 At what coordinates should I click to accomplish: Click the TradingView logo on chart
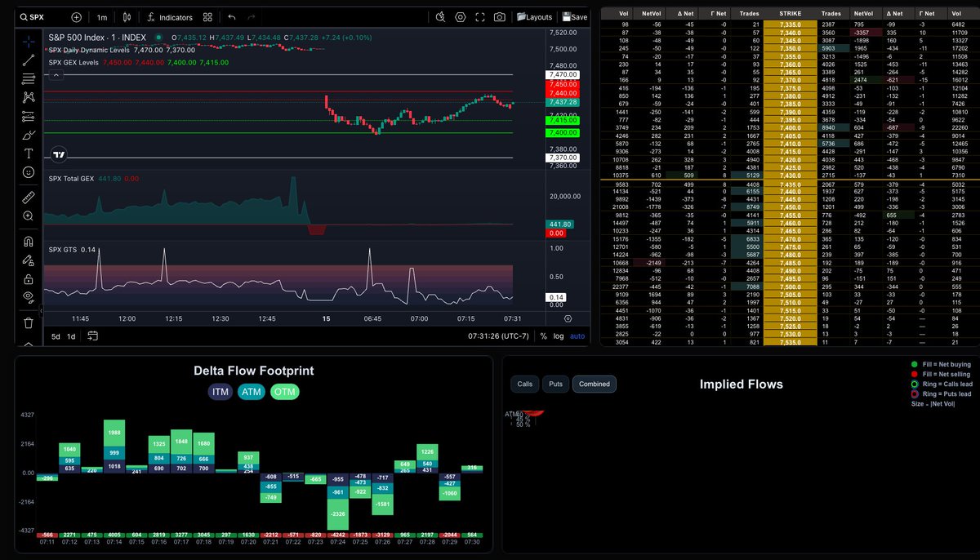pos(59,154)
